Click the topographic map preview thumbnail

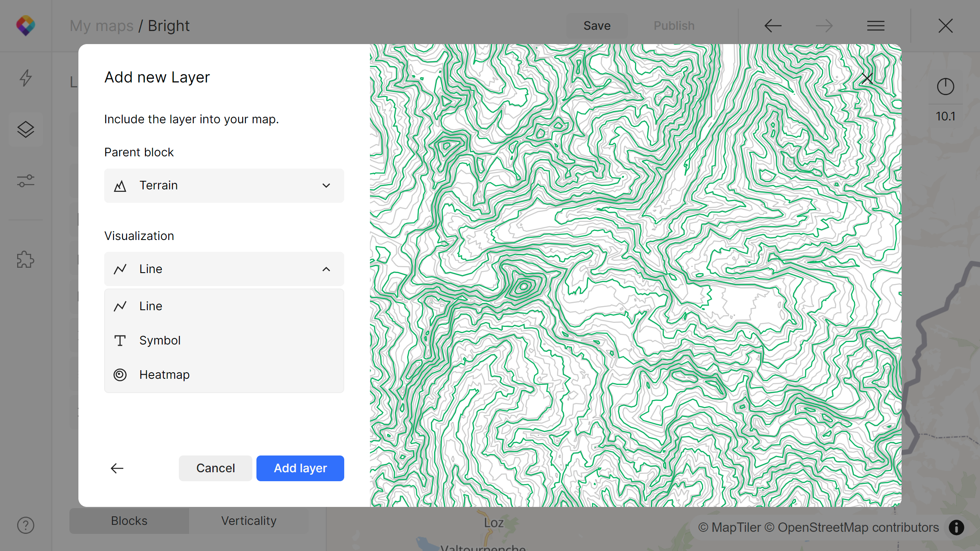(x=635, y=276)
